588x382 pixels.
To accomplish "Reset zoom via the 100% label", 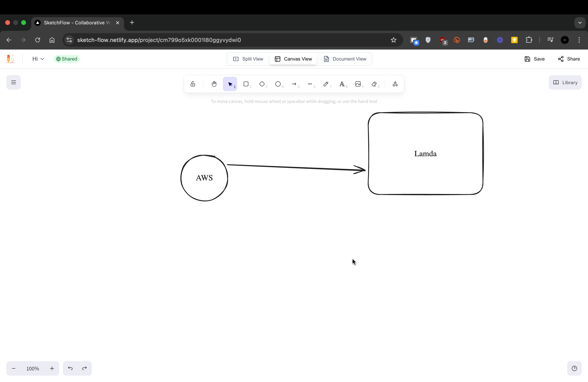I will (33, 368).
